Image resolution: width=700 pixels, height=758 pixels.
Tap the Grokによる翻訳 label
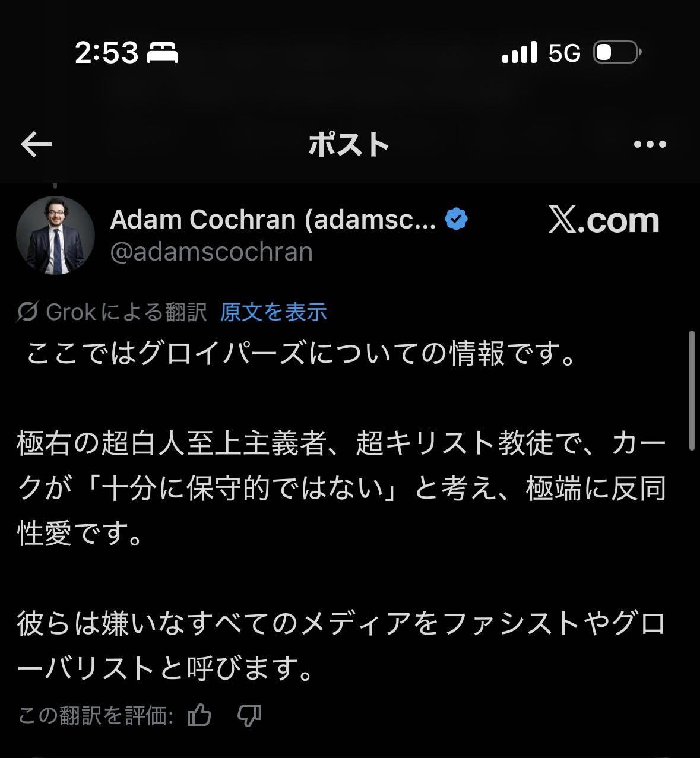click(126, 312)
